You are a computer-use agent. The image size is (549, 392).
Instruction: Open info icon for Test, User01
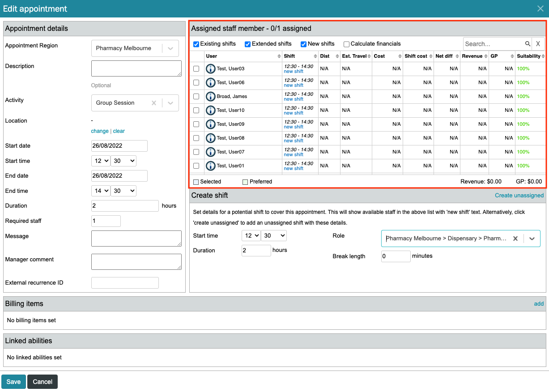210,166
